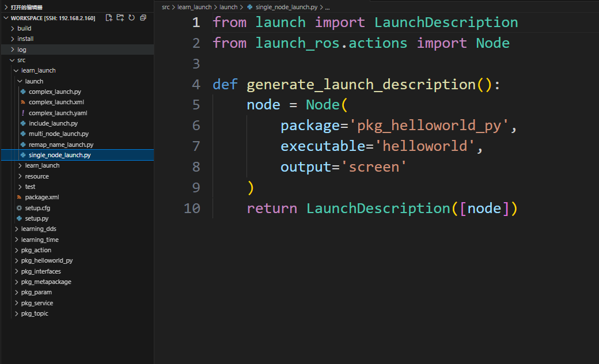Screen dimensions: 599x364
Task: Collapse all folders using the collapse icon
Action: (x=143, y=18)
